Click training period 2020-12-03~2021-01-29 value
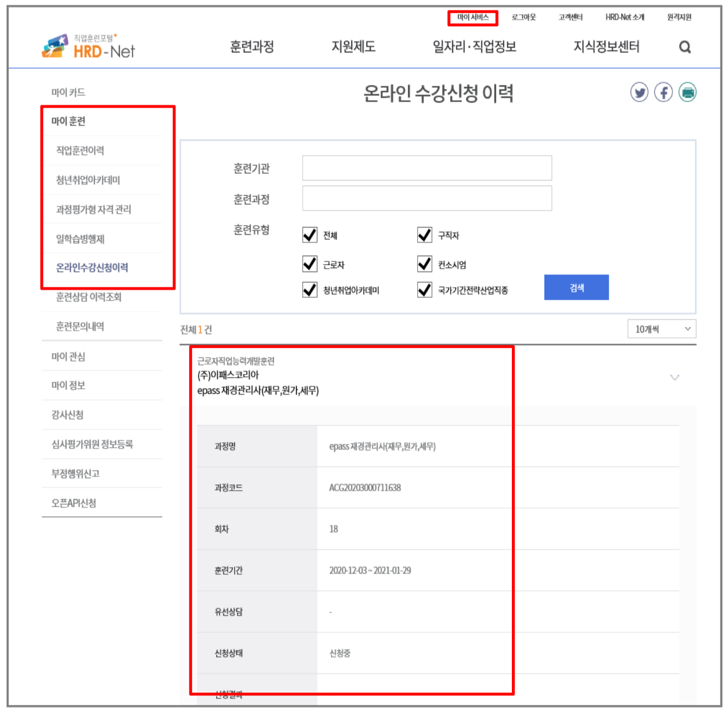This screenshot has height=713, width=728. coord(370,570)
